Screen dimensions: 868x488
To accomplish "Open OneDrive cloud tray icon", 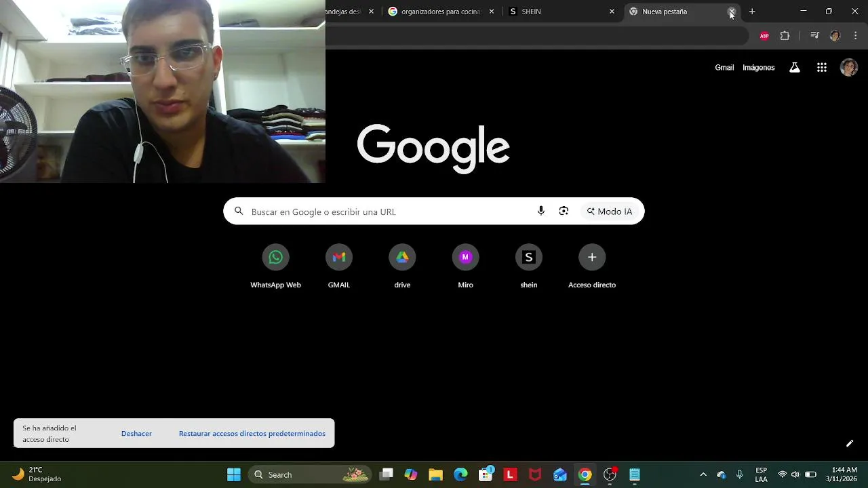I will tap(722, 474).
